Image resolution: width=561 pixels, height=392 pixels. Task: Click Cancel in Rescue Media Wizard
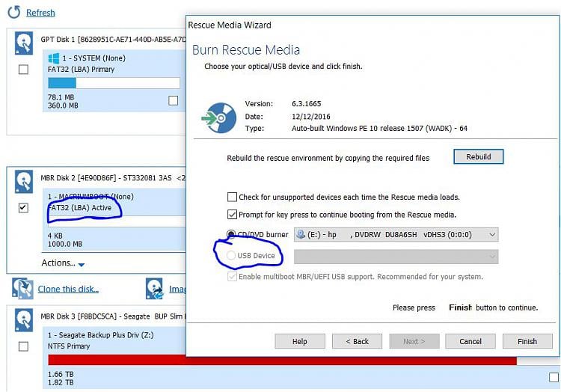tap(470, 341)
